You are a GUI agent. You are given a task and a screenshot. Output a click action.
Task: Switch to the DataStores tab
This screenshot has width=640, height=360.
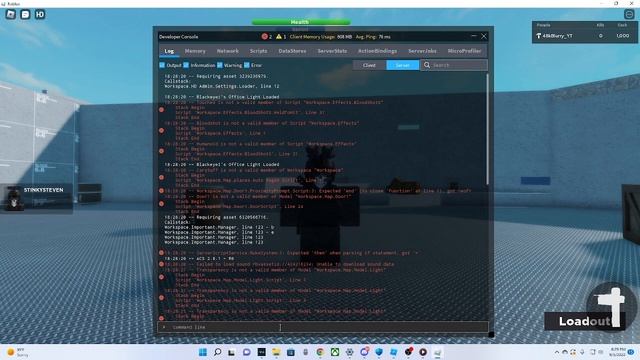pyautogui.click(x=292, y=51)
